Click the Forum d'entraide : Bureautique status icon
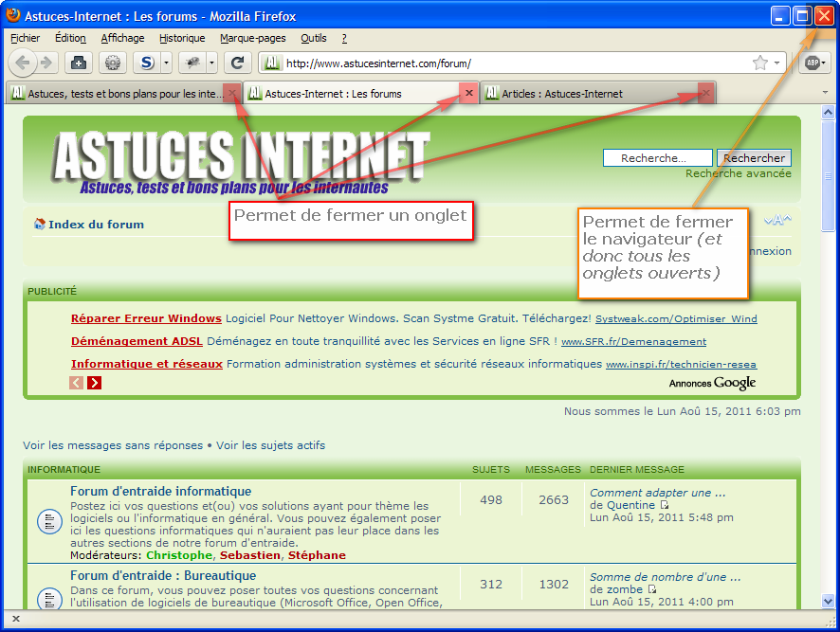This screenshot has height=632, width=840. (49, 599)
